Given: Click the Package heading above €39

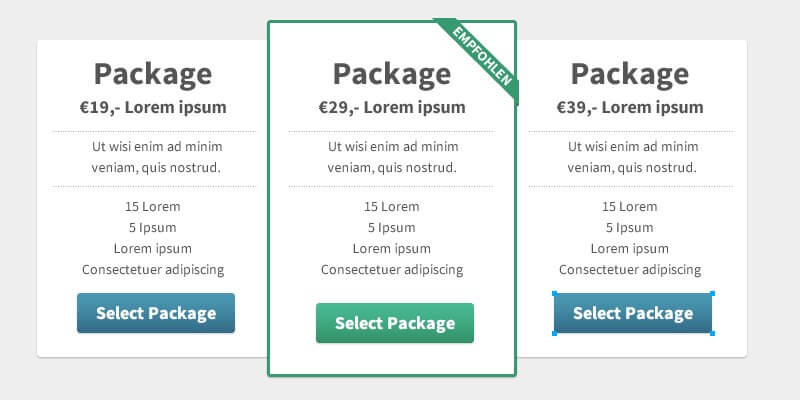Looking at the screenshot, I should [630, 74].
